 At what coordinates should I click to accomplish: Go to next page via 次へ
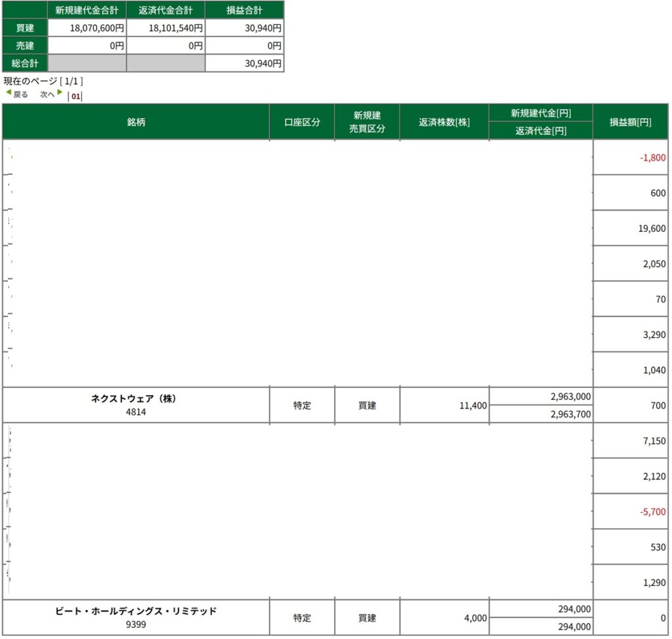[47, 95]
